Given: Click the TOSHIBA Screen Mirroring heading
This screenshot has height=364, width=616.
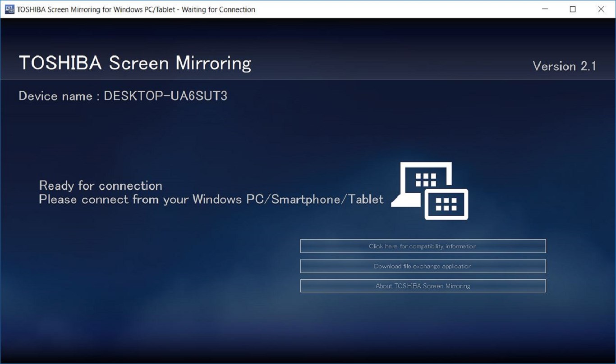Looking at the screenshot, I should click(x=135, y=63).
